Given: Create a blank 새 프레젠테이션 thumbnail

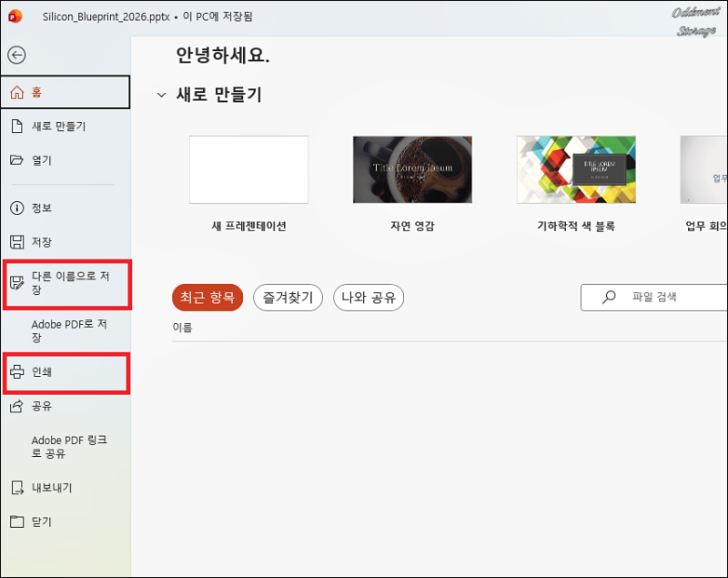Looking at the screenshot, I should [x=248, y=169].
